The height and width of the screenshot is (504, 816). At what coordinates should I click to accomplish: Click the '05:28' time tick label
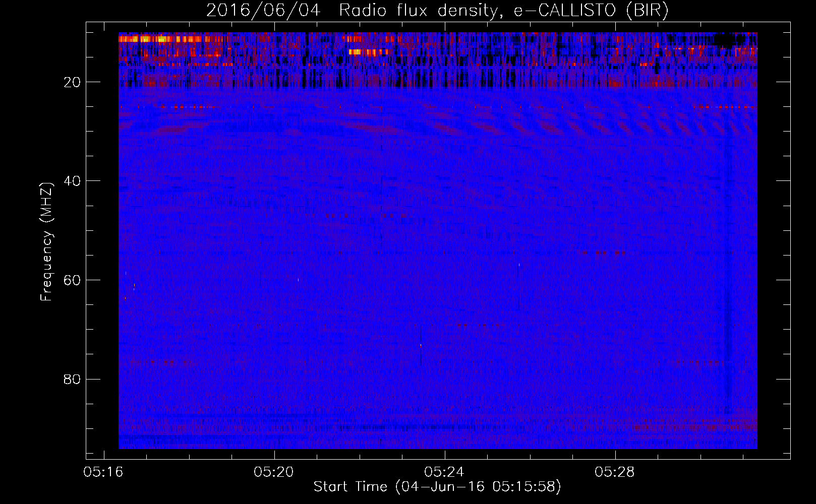coord(615,472)
